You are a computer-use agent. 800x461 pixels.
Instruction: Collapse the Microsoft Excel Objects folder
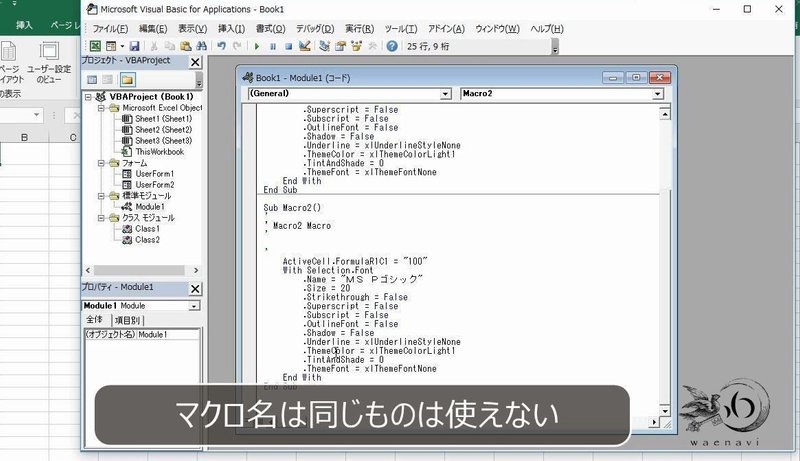click(102, 108)
